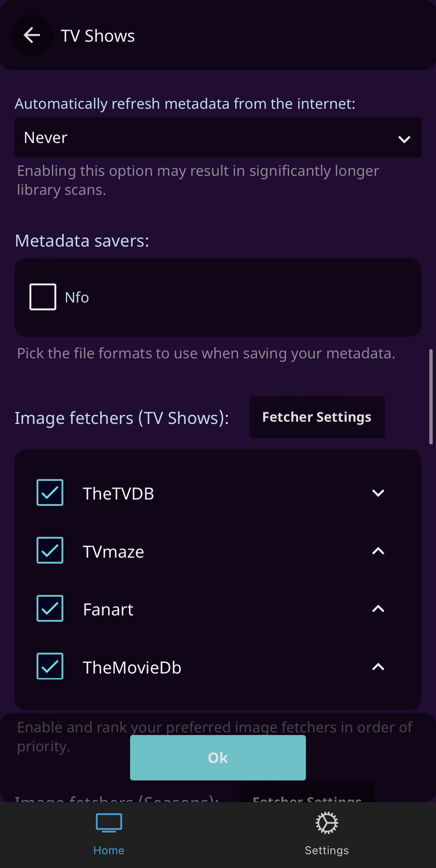Collapse the Fanart fetcher entry
The image size is (436, 868).
click(x=378, y=609)
